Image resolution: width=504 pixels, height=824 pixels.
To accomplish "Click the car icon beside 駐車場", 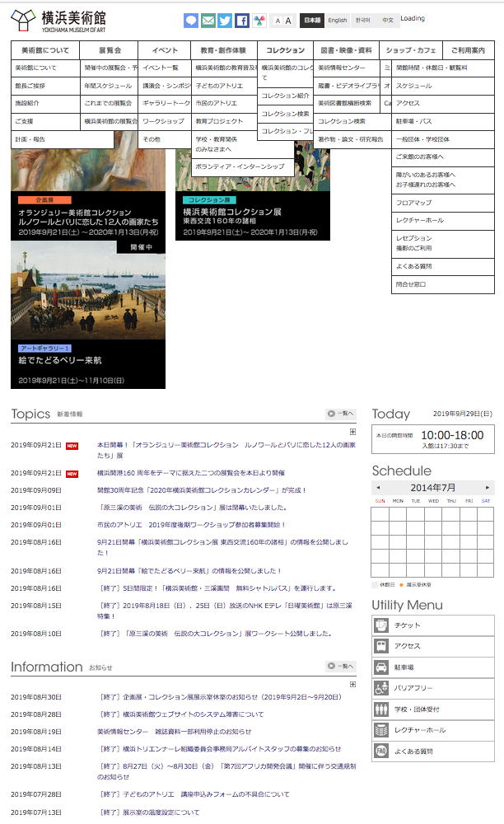I will point(381,667).
